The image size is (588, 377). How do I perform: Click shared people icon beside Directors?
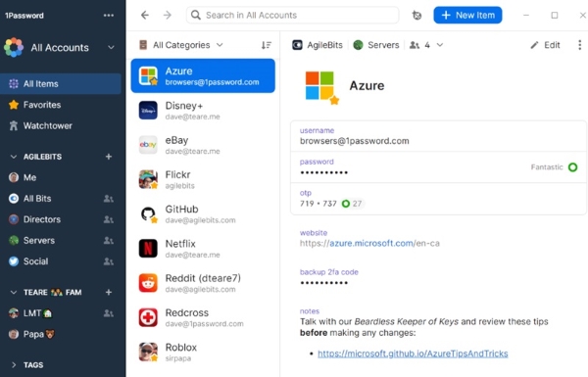point(109,219)
